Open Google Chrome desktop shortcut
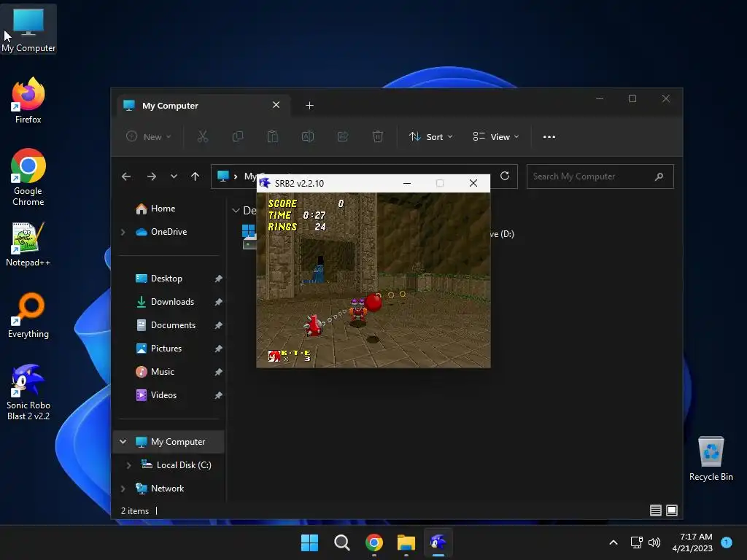Viewport: 747px width, 560px height. [28, 177]
